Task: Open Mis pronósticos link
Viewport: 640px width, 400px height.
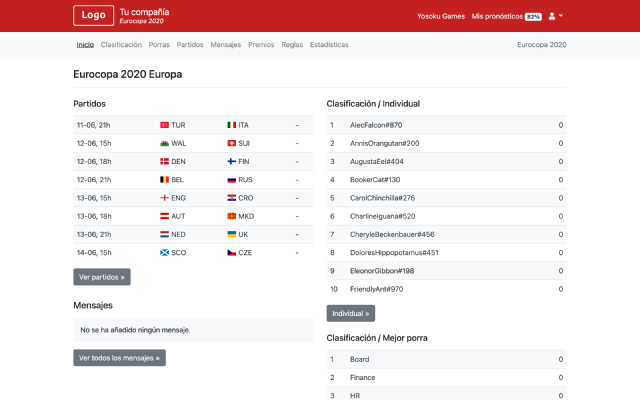Action: pyautogui.click(x=506, y=17)
